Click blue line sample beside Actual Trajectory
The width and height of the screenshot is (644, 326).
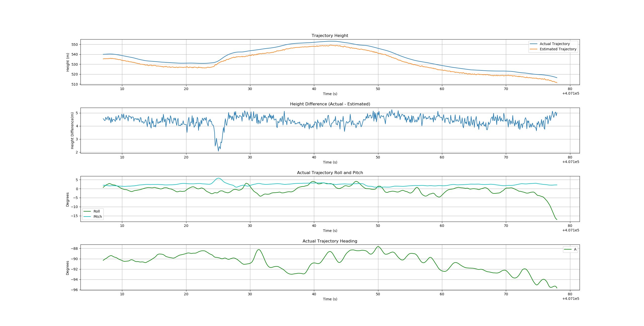533,44
